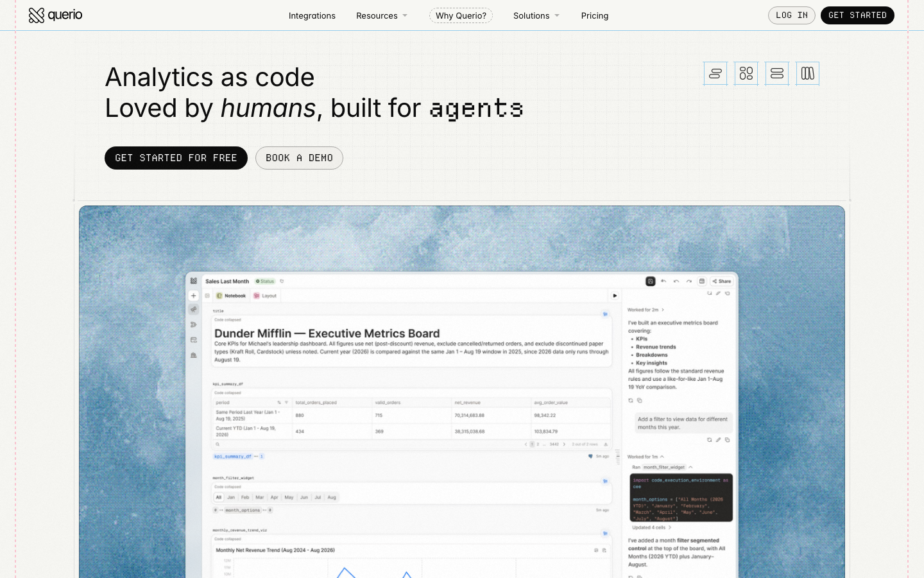This screenshot has height=578, width=924.
Task: Click the net_revenue column header
Action: tap(468, 403)
